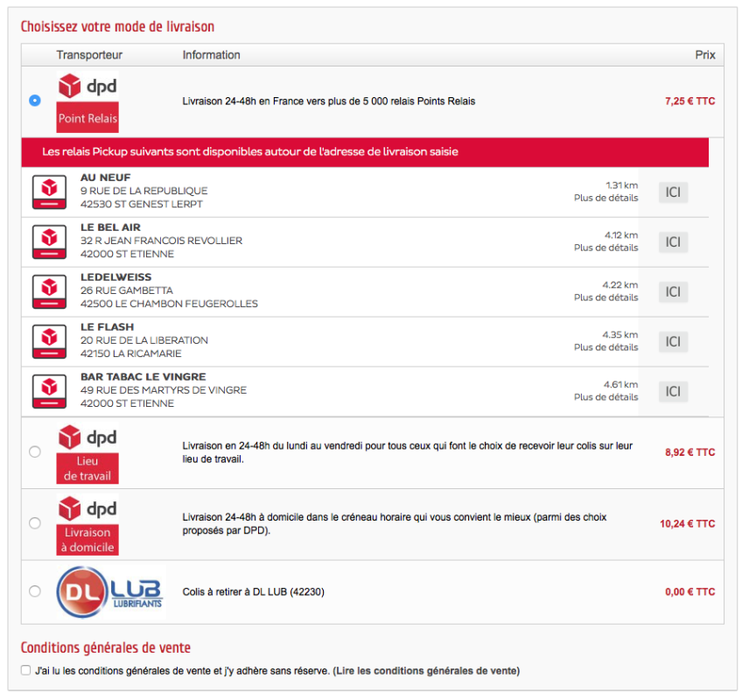
Task: Select the DPD Livraison à domicile radio button
Action: point(34,523)
